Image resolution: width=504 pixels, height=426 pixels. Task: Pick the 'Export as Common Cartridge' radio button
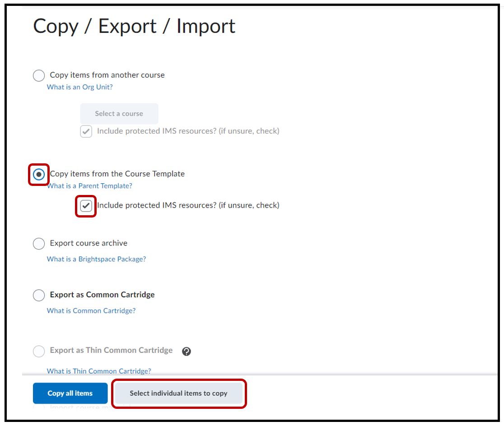coord(39,295)
